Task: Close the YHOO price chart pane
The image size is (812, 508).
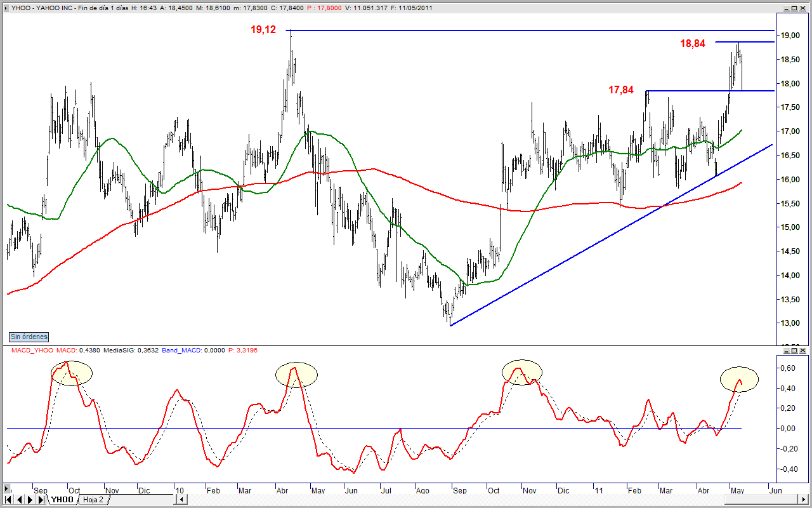Action: click(803, 8)
